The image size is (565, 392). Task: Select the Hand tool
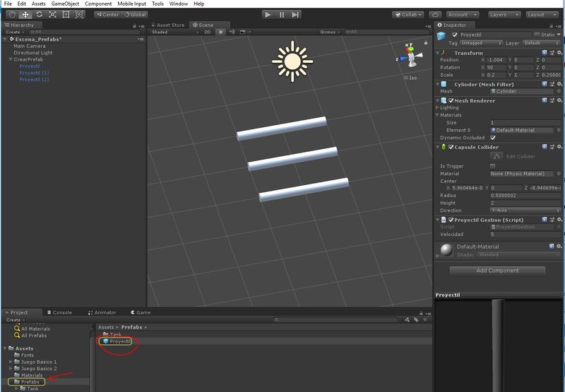pos(12,15)
